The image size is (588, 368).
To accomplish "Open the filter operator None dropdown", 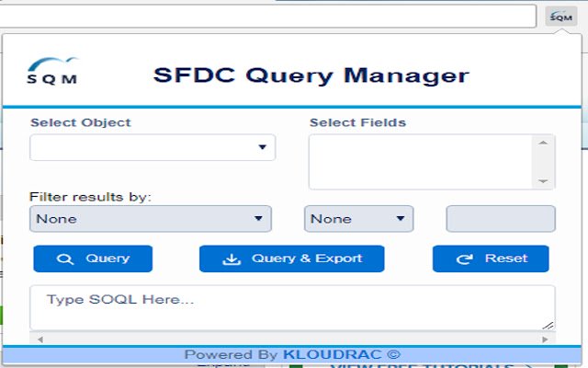I will (359, 219).
